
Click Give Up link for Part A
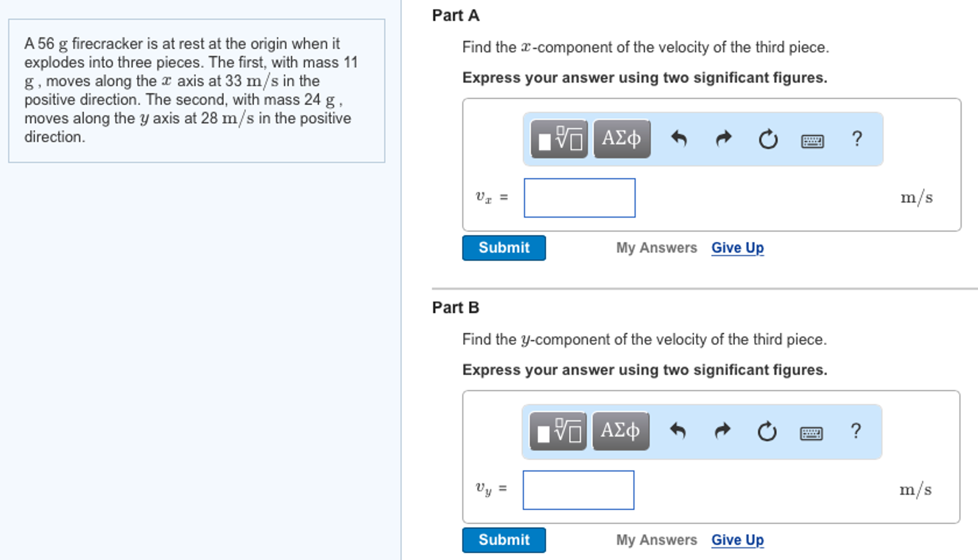[737, 248]
